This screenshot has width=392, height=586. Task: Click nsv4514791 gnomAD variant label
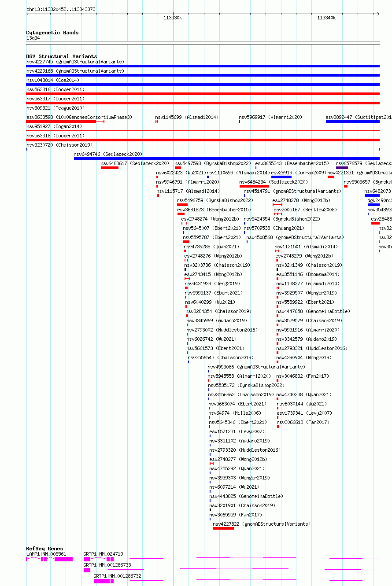point(293,191)
